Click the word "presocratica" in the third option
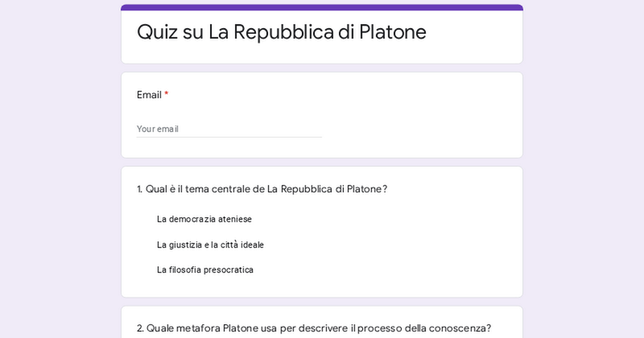Image resolution: width=644 pixels, height=338 pixels. (x=228, y=270)
